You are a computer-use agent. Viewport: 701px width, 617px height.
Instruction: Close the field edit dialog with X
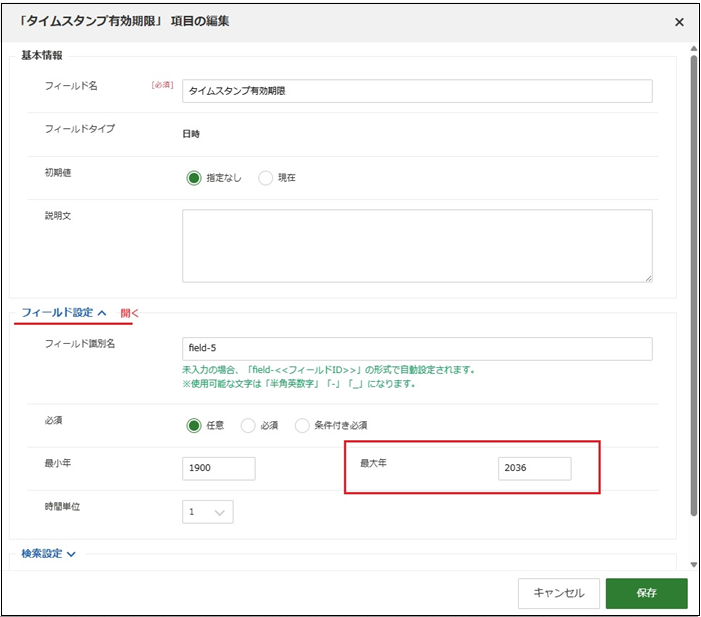pyautogui.click(x=679, y=21)
